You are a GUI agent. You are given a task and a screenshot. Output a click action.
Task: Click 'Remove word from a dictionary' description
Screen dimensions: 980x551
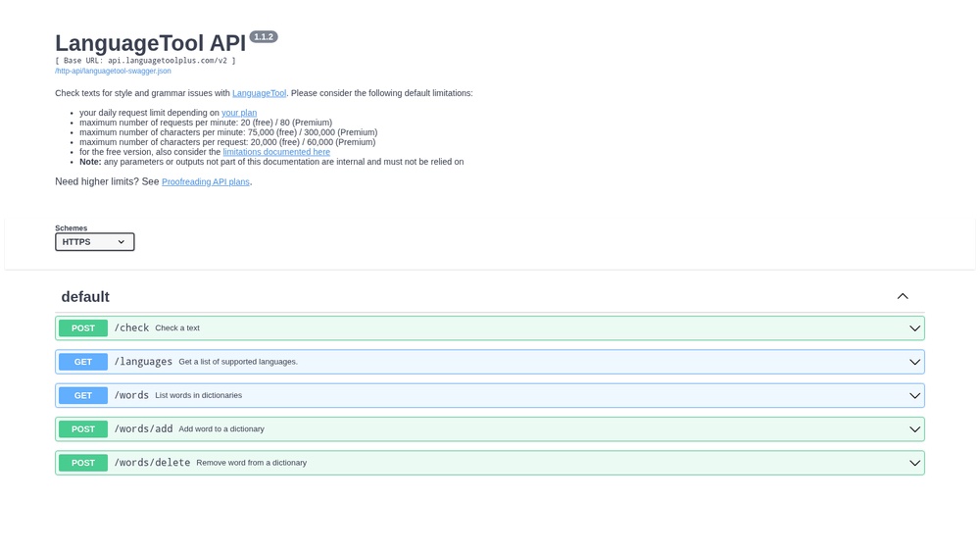pyautogui.click(x=251, y=464)
